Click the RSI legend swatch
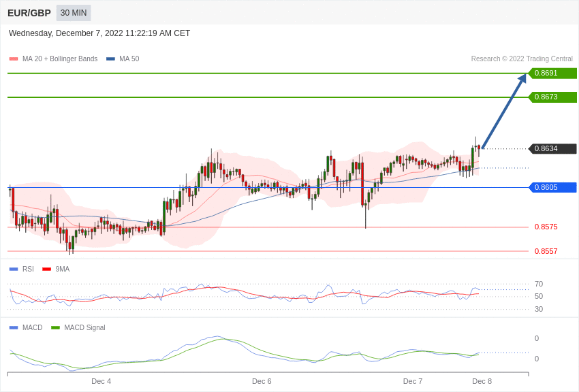This screenshot has width=579, height=392. [x=14, y=269]
